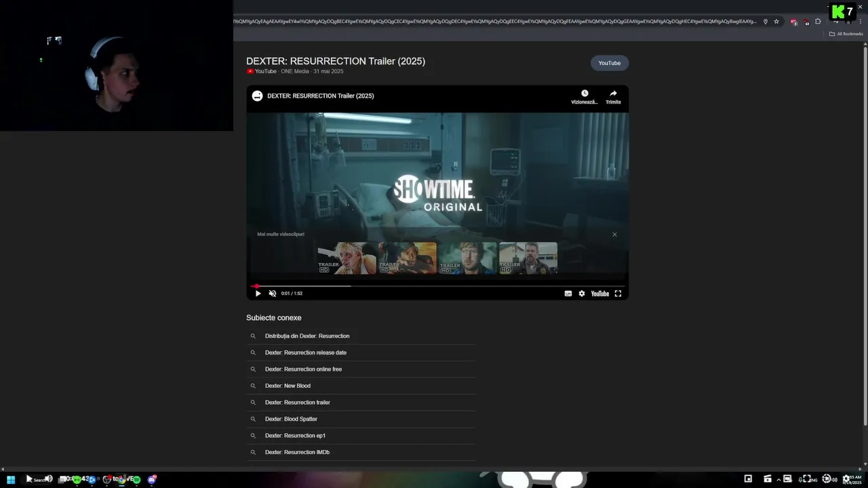
Task: Click the Trimite share arrow icon
Action: [x=613, y=94]
